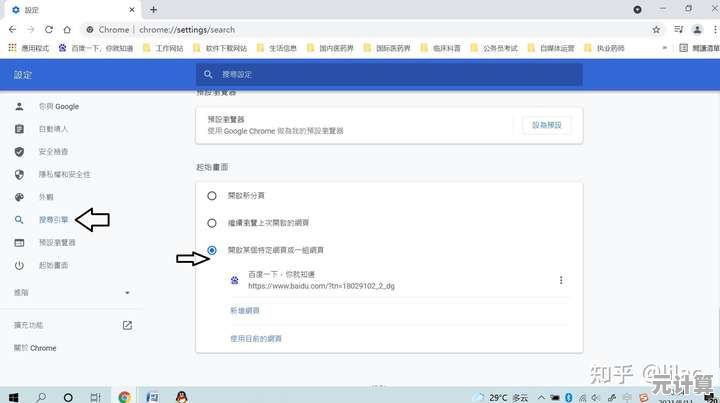This screenshot has height=403, width=720.
Task: Open the 你與 Google settings section
Action: pyautogui.click(x=59, y=106)
